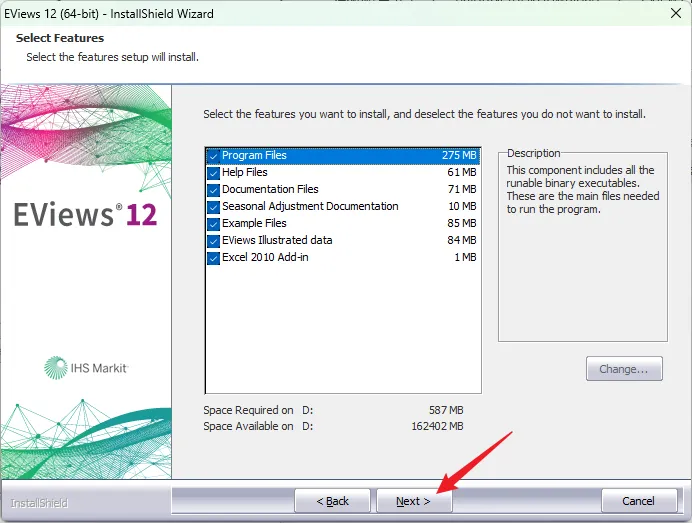This screenshot has width=692, height=523.
Task: Click the IHS Markit logo icon
Action: pyautogui.click(x=56, y=368)
